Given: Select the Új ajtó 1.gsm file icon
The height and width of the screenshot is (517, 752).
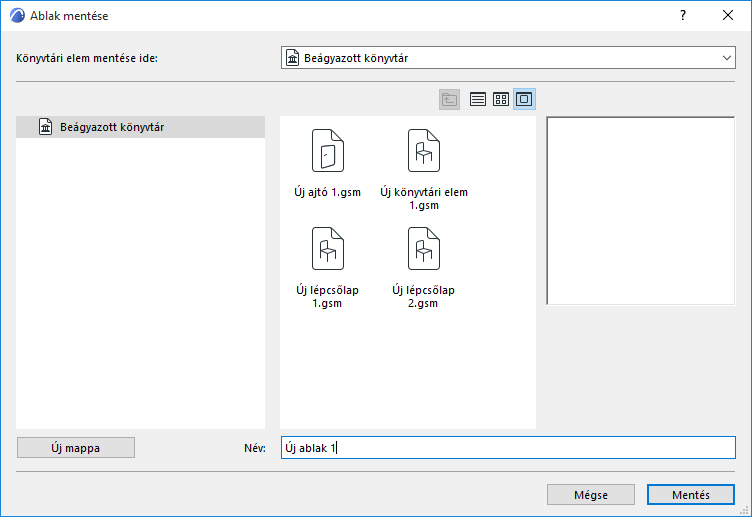Looking at the screenshot, I should pyautogui.click(x=328, y=151).
